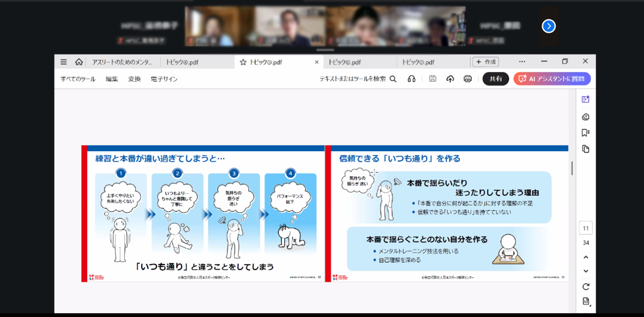Switch to the アスリートのためのメンタ… tab
Image resolution: width=644 pixels, height=317 pixels.
point(122,62)
